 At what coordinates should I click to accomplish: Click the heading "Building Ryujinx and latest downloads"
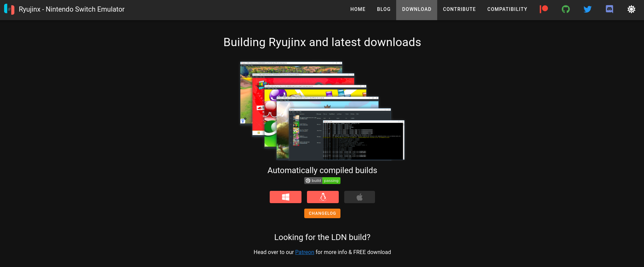click(x=322, y=42)
